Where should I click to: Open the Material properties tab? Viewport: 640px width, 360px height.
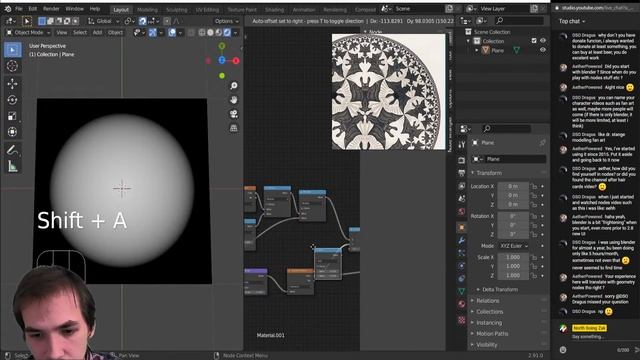[462, 304]
